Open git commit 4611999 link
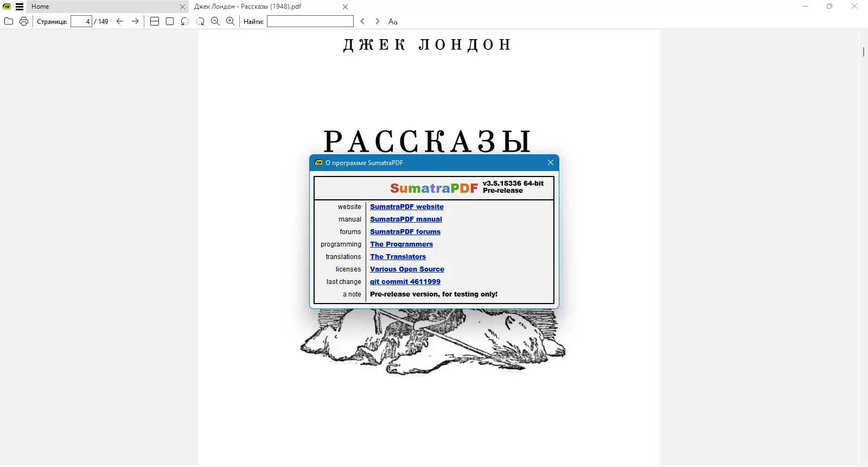The image size is (868, 467). pyautogui.click(x=405, y=282)
